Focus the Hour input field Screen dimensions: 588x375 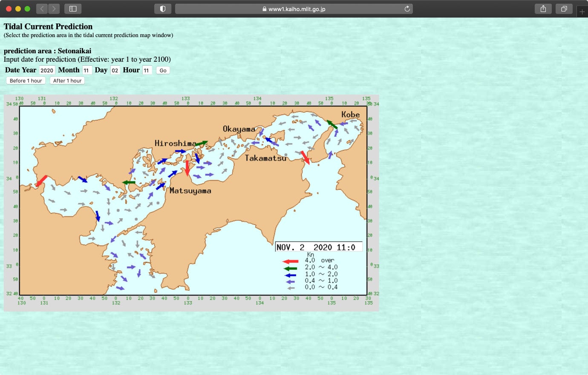point(147,70)
